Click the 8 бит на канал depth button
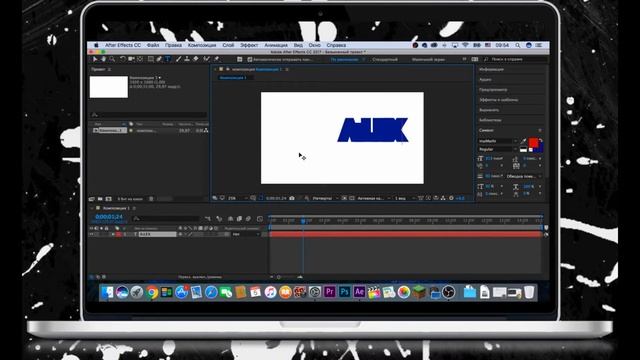Screen dimensions: 640x360 tap(130, 199)
